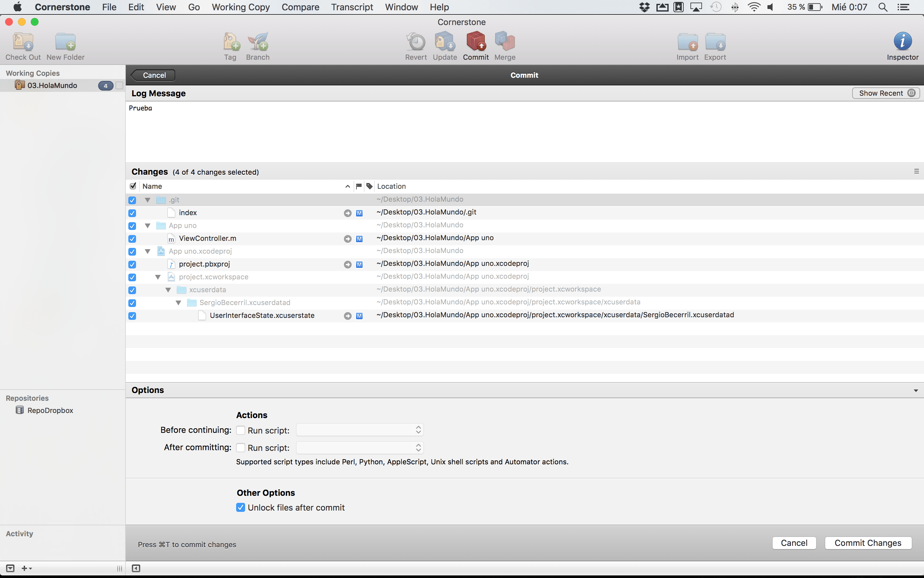Viewport: 924px width, 578px height.
Task: Click the Commit Changes button
Action: [868, 543]
